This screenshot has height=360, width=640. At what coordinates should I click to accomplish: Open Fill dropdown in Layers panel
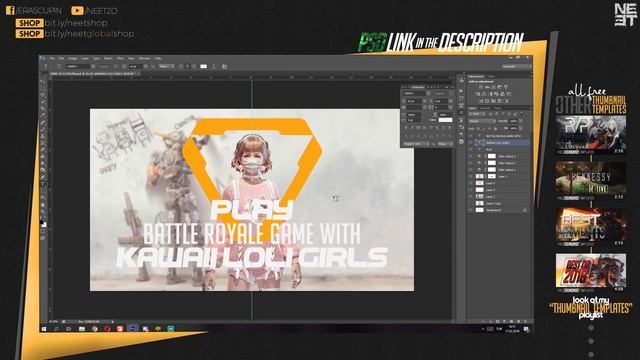tap(521, 128)
